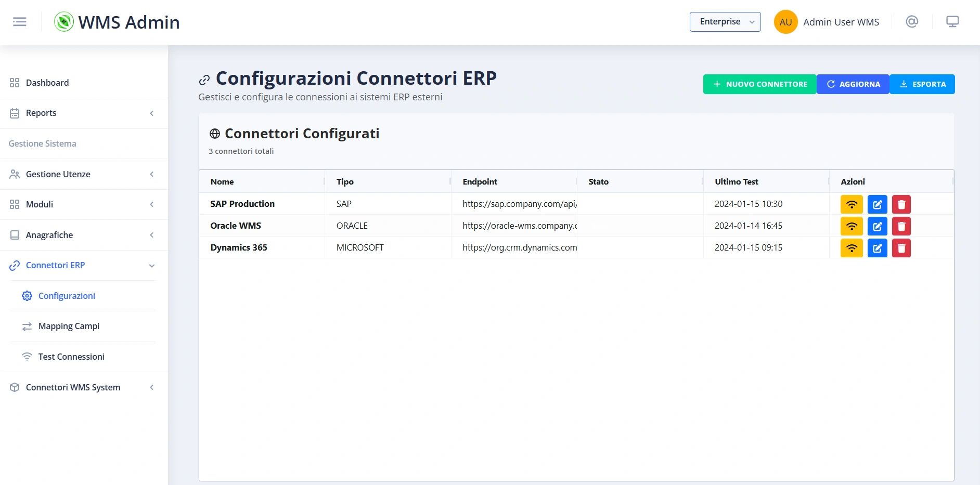Open the Enterprise dropdown selector
This screenshot has height=485, width=980.
click(x=725, y=22)
